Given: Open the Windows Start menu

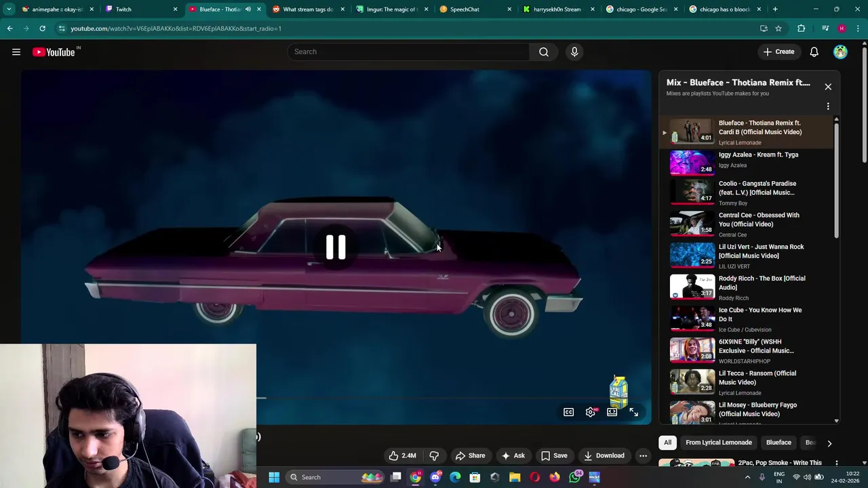Looking at the screenshot, I should pos(274,477).
